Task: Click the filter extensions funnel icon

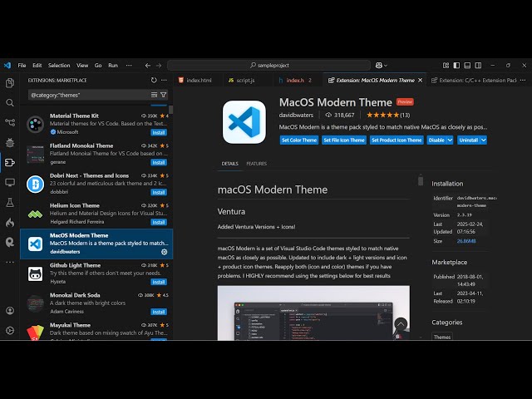Action: point(163,95)
